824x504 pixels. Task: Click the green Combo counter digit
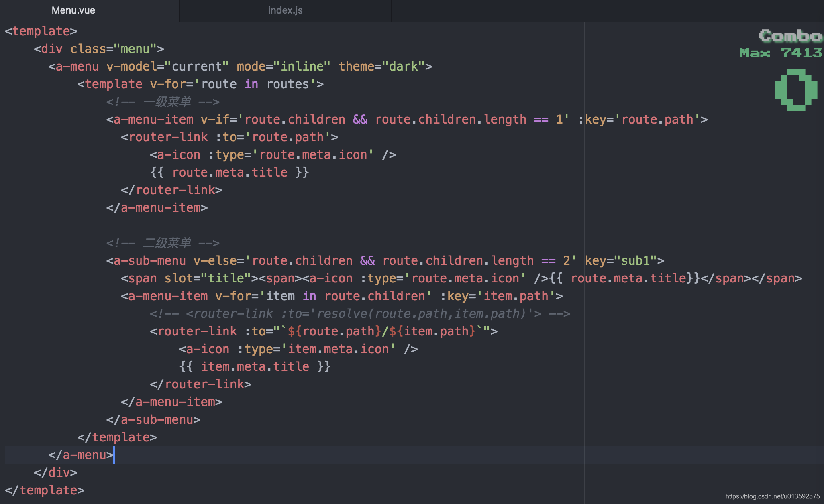[796, 89]
